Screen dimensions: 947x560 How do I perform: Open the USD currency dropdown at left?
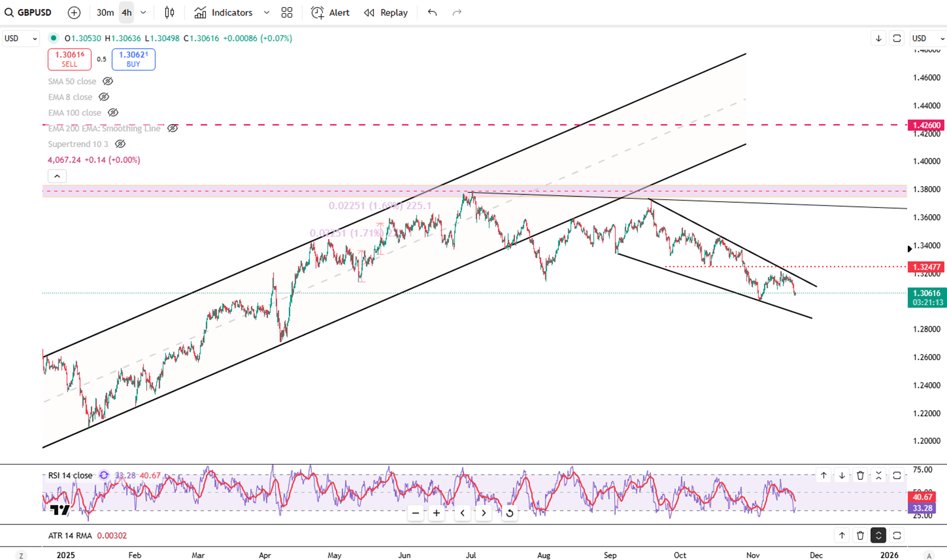[20, 39]
